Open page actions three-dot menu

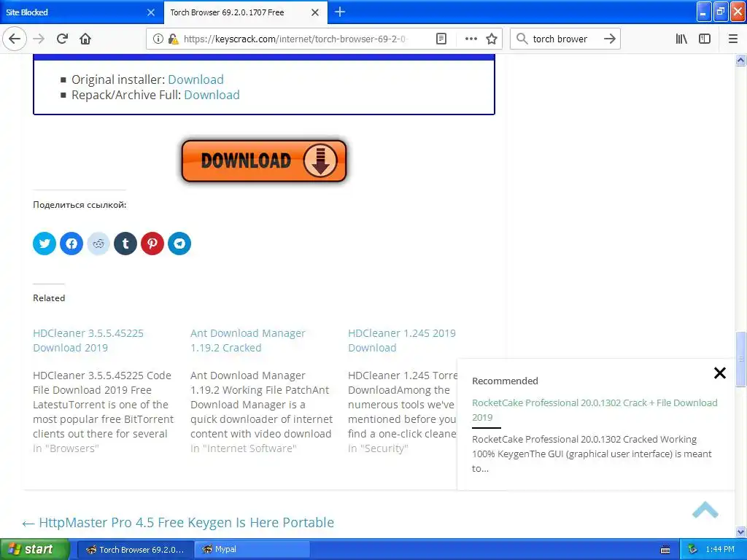coord(471,39)
